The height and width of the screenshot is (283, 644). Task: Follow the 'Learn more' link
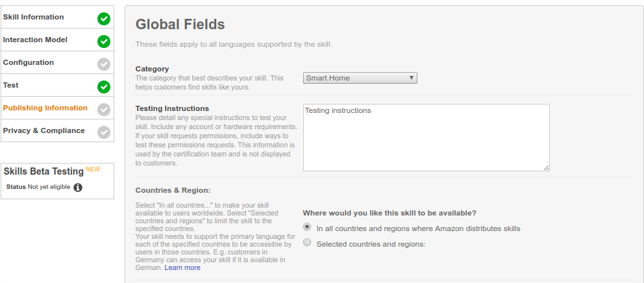point(182,267)
